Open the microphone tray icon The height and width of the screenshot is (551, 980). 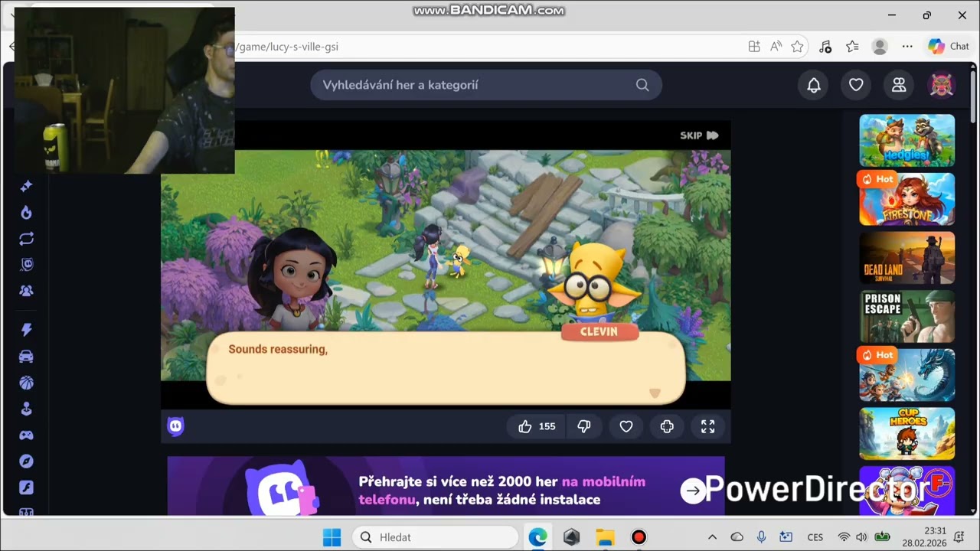[761, 537]
